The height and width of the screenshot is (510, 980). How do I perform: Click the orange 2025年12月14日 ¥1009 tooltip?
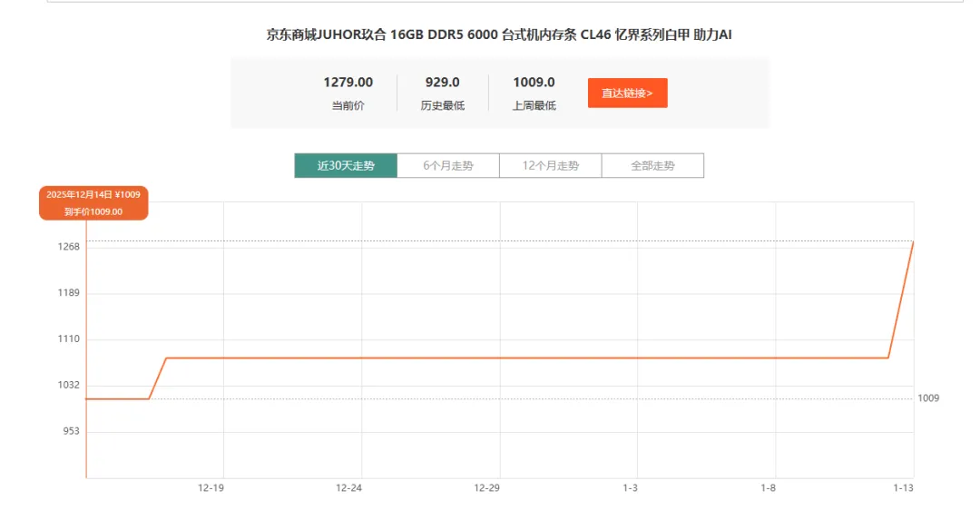[93, 203]
